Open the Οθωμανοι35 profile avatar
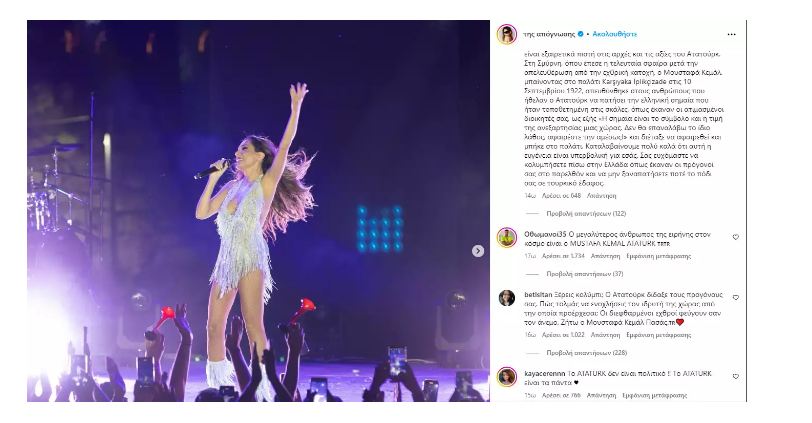 [506, 238]
